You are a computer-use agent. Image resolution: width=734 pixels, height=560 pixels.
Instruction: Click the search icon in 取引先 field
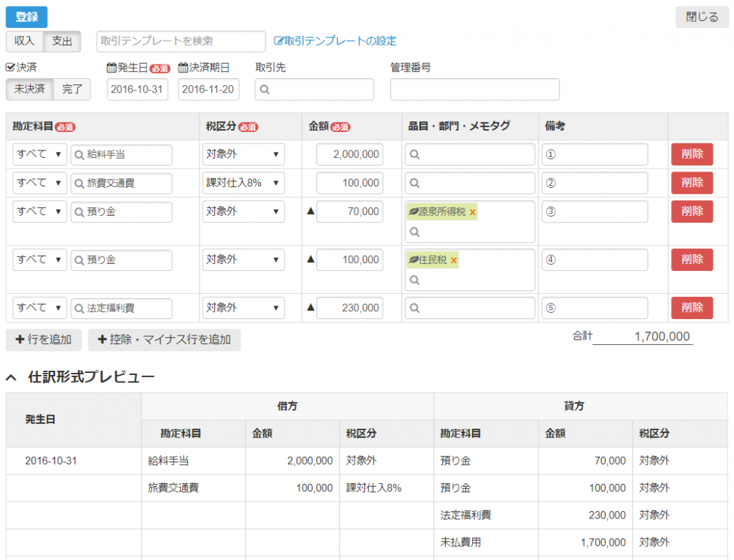tap(264, 90)
